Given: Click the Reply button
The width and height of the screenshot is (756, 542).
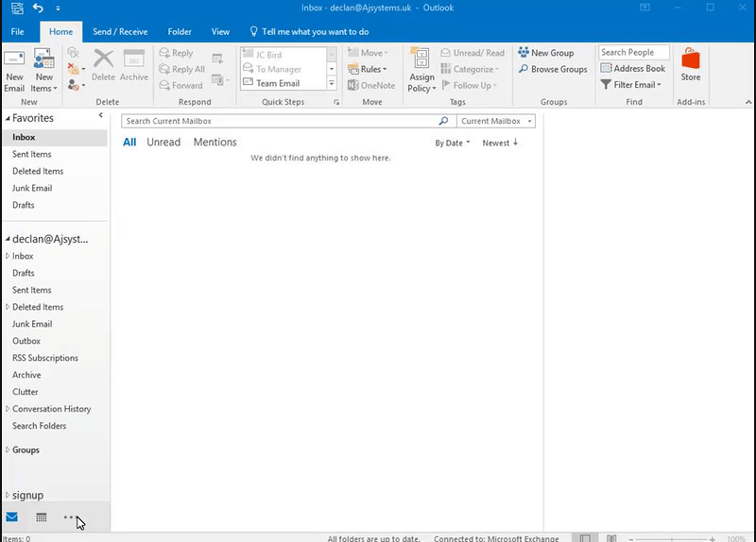Looking at the screenshot, I should [x=176, y=53].
